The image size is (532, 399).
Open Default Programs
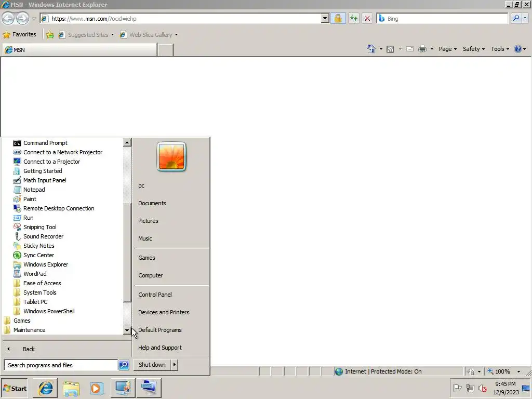click(160, 330)
